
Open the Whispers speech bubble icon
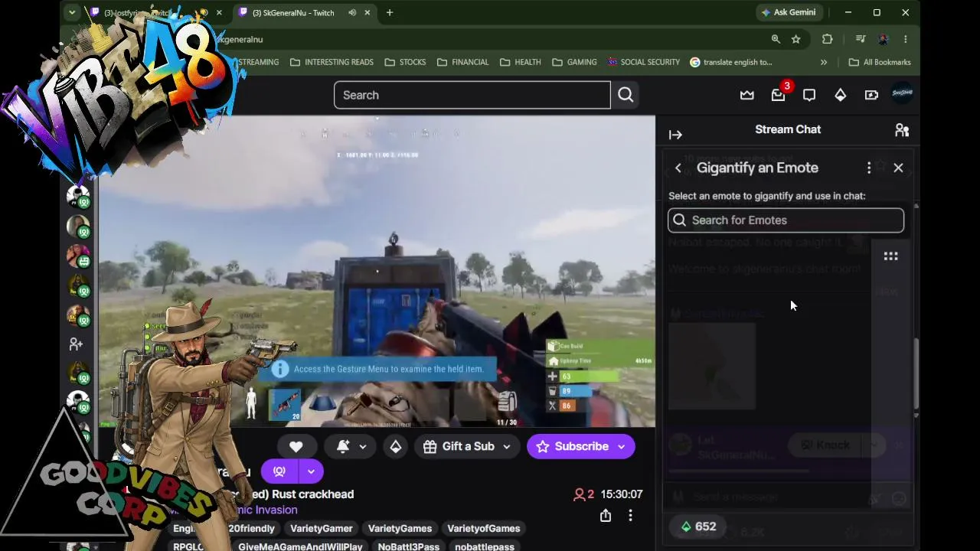point(809,95)
